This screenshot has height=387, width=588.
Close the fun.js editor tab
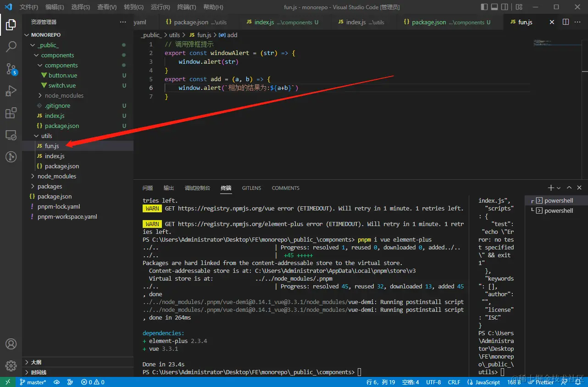coord(552,22)
